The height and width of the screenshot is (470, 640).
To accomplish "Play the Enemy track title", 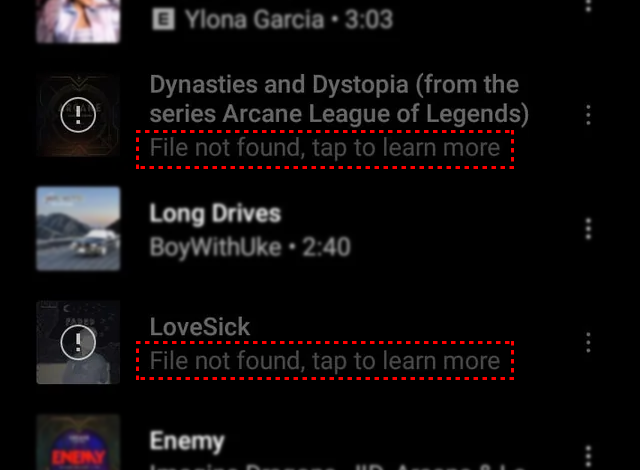I will [x=187, y=441].
